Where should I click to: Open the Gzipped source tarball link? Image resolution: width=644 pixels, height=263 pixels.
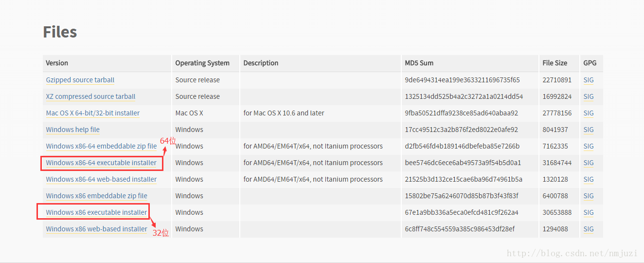pyautogui.click(x=80, y=80)
